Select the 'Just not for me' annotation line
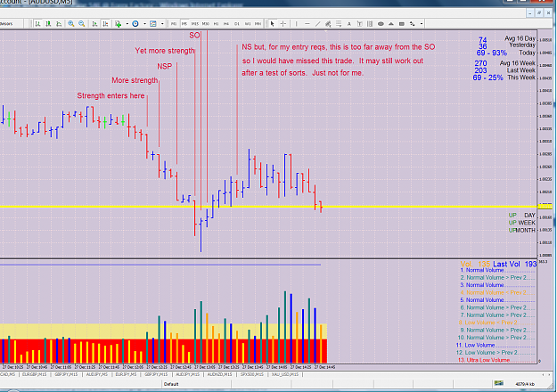 tap(303, 73)
